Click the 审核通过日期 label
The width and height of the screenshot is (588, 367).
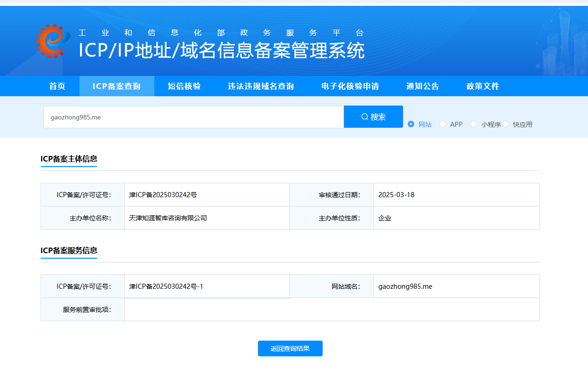coord(339,195)
